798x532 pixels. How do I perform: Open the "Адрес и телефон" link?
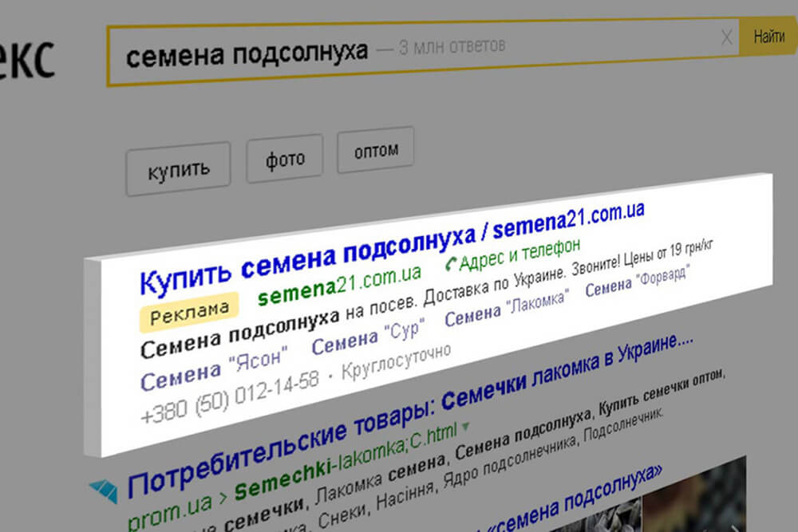(519, 254)
